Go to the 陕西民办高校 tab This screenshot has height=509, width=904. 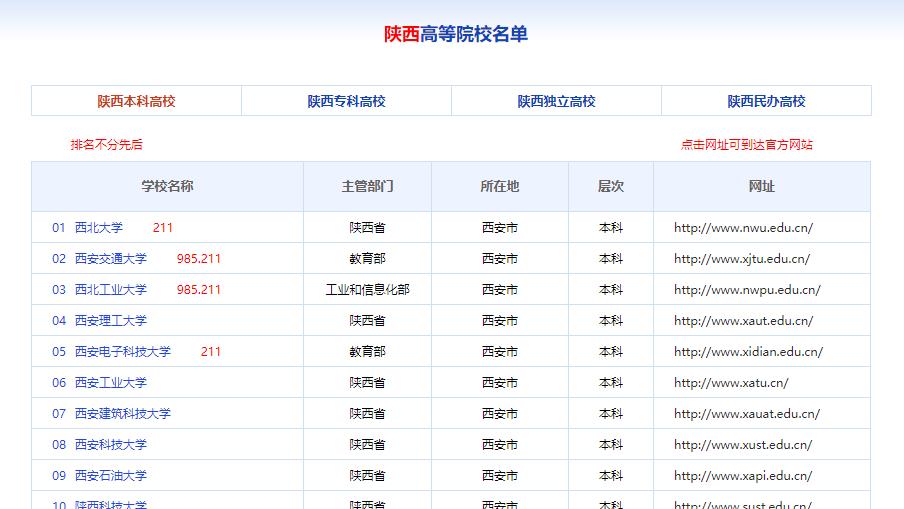pyautogui.click(x=766, y=101)
